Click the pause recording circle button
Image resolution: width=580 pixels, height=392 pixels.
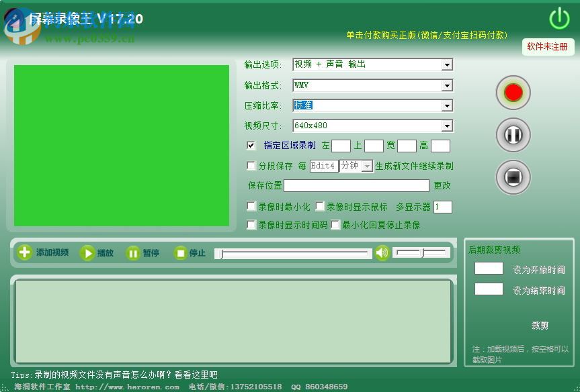tap(513, 134)
